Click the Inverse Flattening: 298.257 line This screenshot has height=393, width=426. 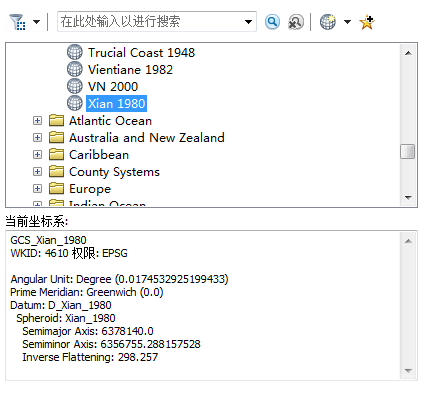tap(90, 357)
